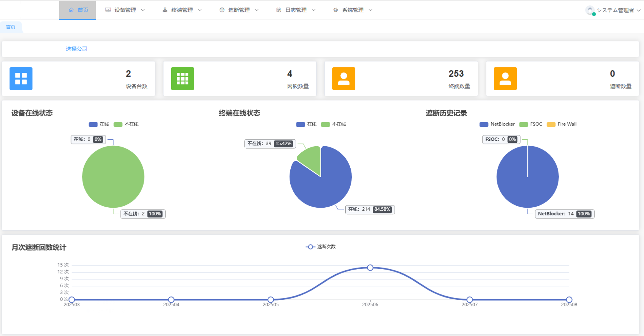Image resolution: width=644 pixels, height=336 pixels.
Task: Toggle the 遮断次数 legend above the line chart
Action: click(321, 247)
